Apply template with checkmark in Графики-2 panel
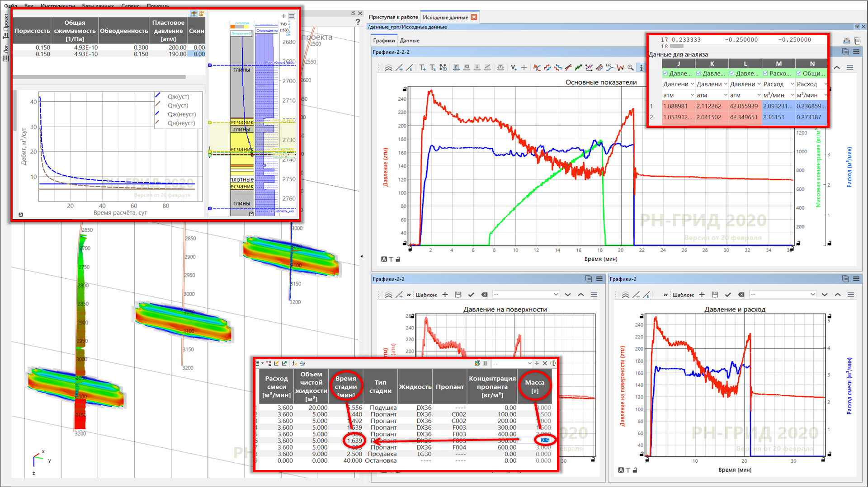The height and width of the screenshot is (488, 868). tap(728, 295)
